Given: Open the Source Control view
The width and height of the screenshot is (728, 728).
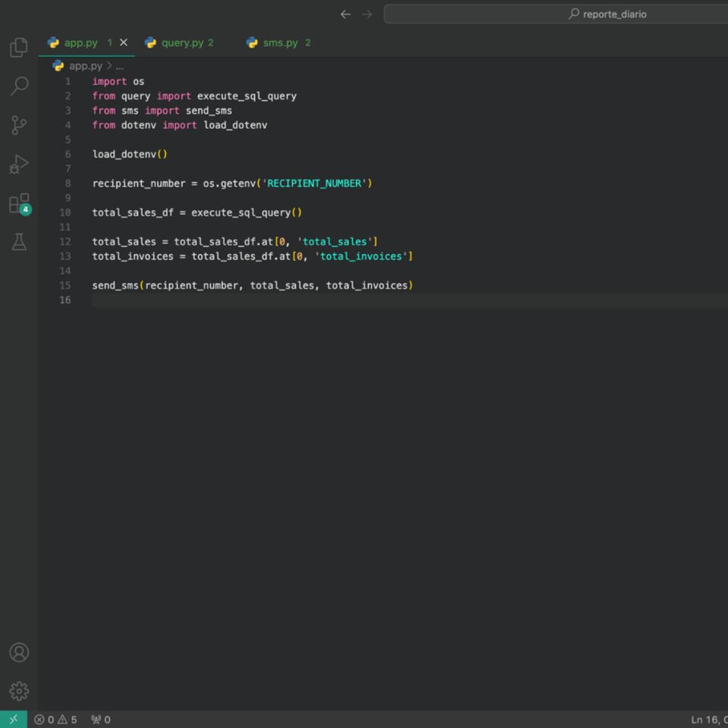Looking at the screenshot, I should [x=19, y=125].
